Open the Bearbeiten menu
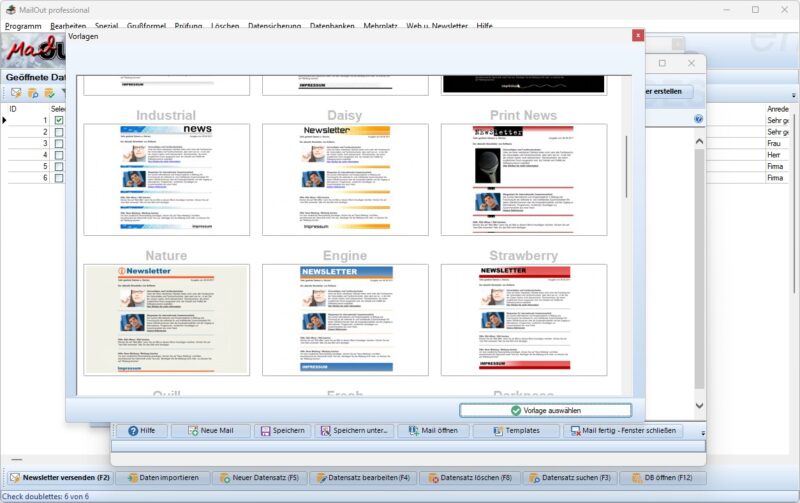800x503 pixels. coord(68,26)
